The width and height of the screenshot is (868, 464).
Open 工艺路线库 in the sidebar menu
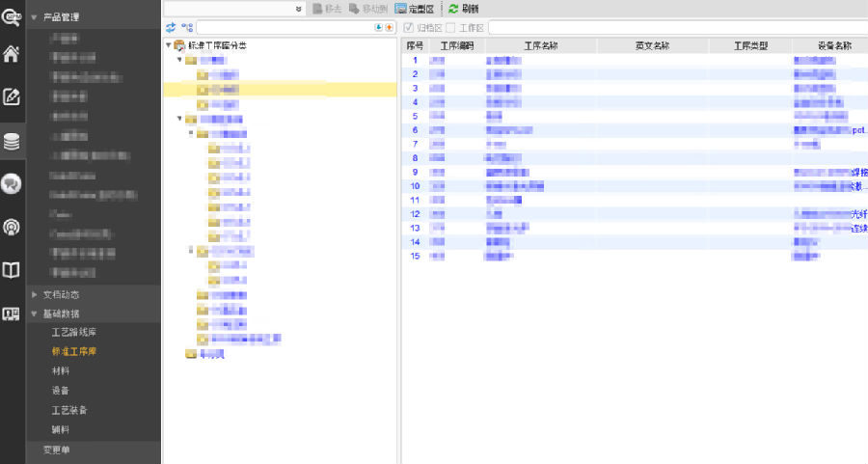click(73, 333)
